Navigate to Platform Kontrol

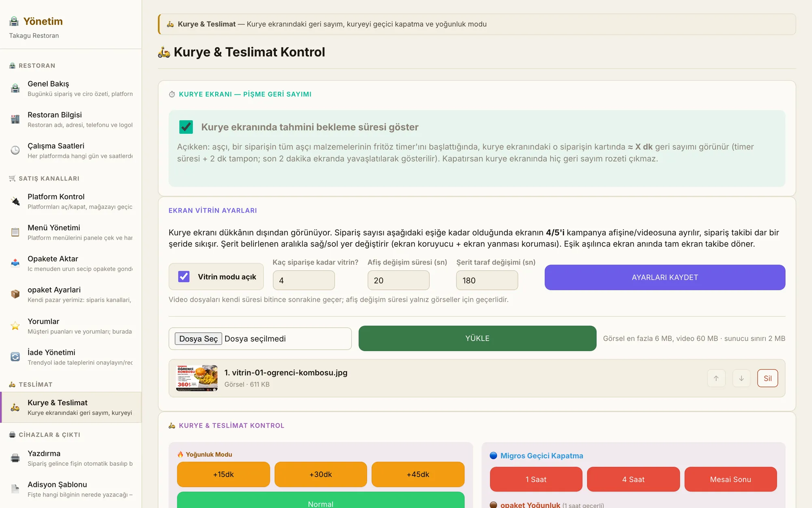[x=71, y=201]
